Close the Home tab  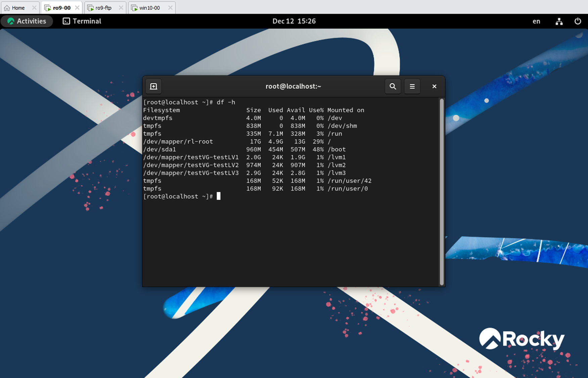pyautogui.click(x=34, y=8)
